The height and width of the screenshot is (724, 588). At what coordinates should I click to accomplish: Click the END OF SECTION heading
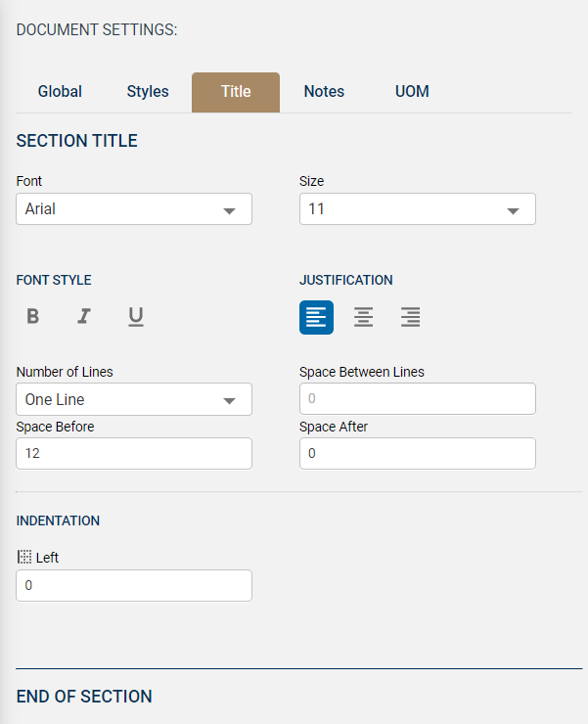[84, 697]
